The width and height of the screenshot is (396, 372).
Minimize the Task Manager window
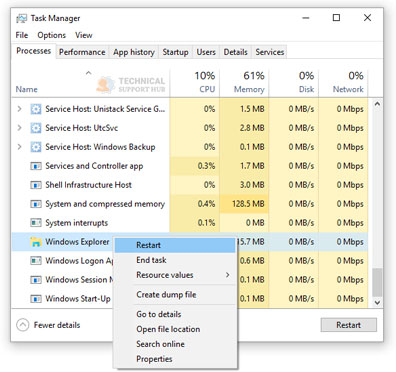[x=306, y=18]
